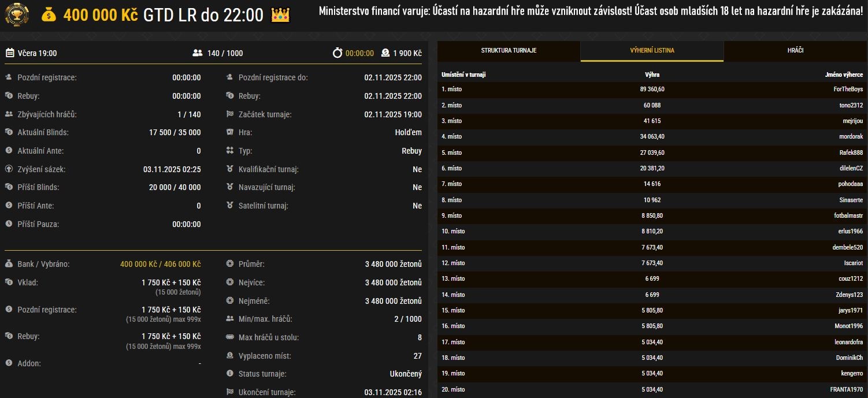Click the clock icon beside Příští Pauza
Screen dimensions: 868x398
[x=9, y=224]
